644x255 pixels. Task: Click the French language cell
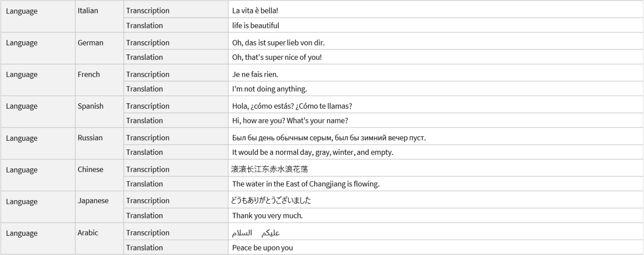(x=89, y=75)
